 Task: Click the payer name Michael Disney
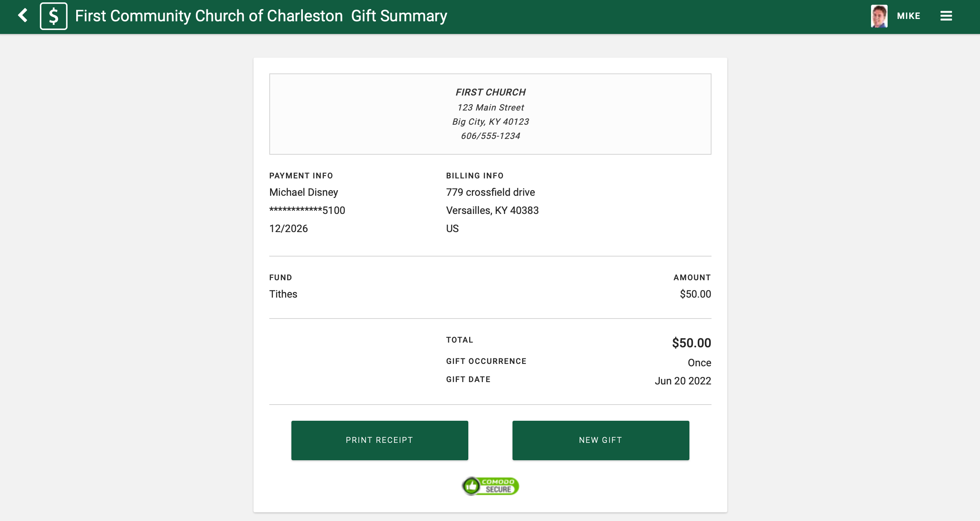click(x=304, y=192)
